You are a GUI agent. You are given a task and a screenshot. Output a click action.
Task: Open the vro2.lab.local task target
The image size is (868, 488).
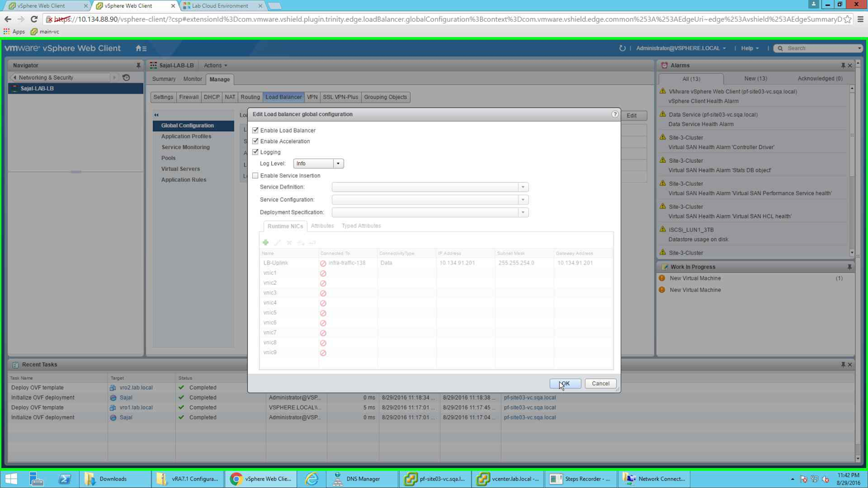click(136, 388)
